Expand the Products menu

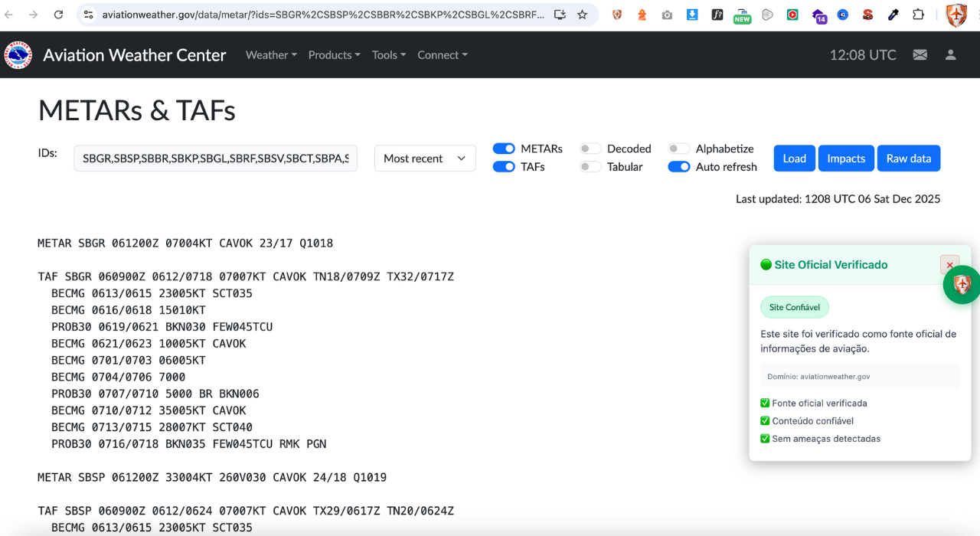click(334, 55)
